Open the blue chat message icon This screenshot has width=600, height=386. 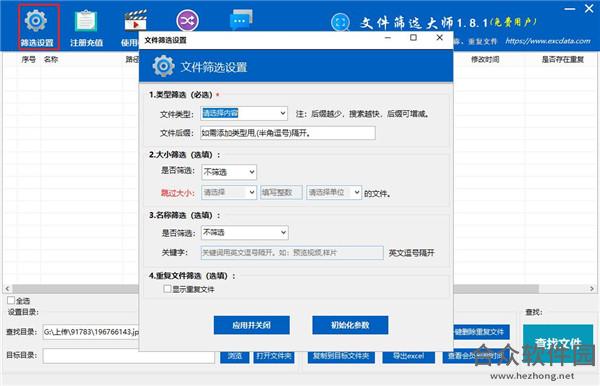(x=241, y=19)
